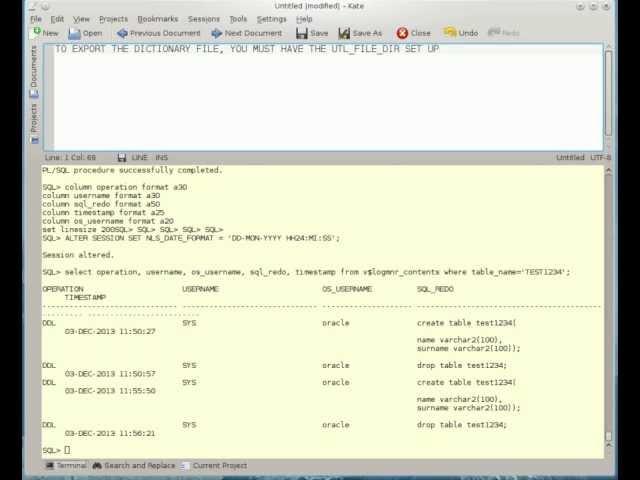Click the 'Session altered.' output line
Image resolution: width=640 pixels, height=480 pixels.
point(78,255)
